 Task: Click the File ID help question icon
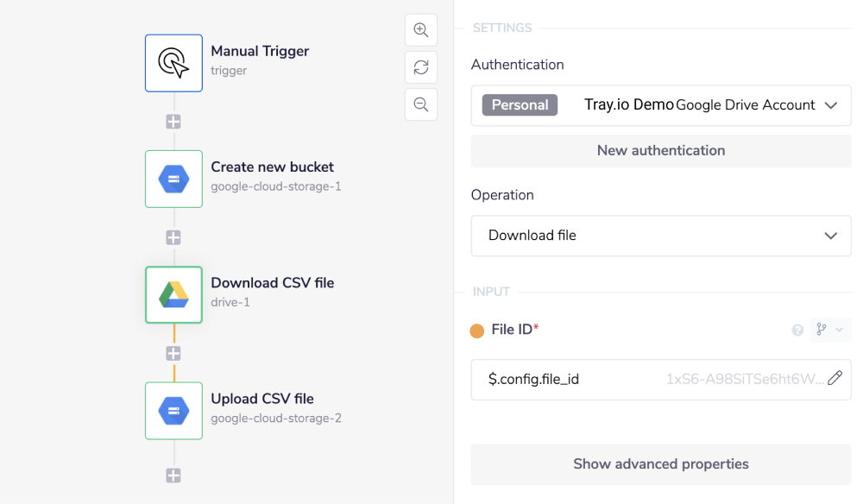click(x=797, y=330)
